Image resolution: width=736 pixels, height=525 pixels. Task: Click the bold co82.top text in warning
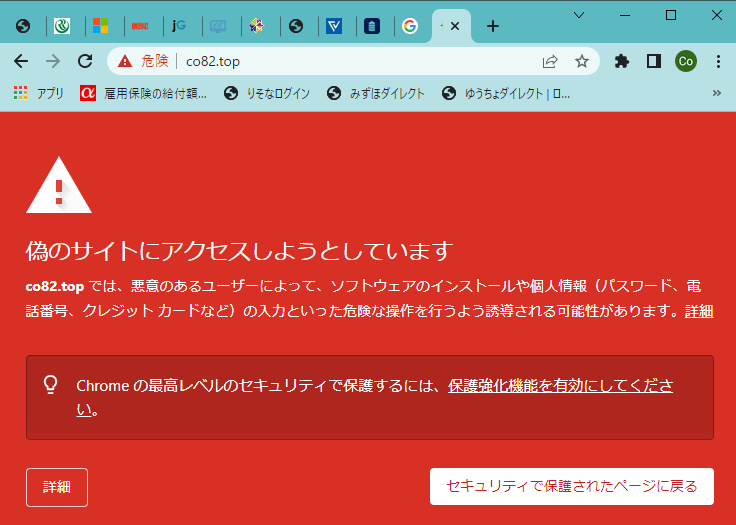tap(55, 286)
